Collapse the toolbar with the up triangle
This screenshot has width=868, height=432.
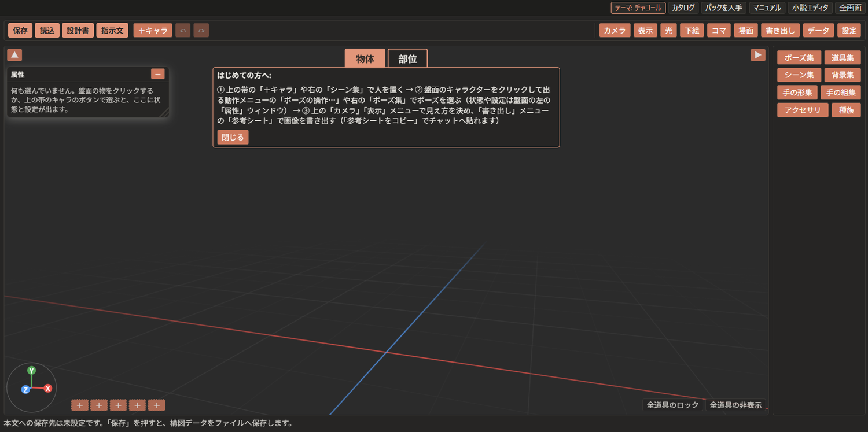click(x=14, y=55)
